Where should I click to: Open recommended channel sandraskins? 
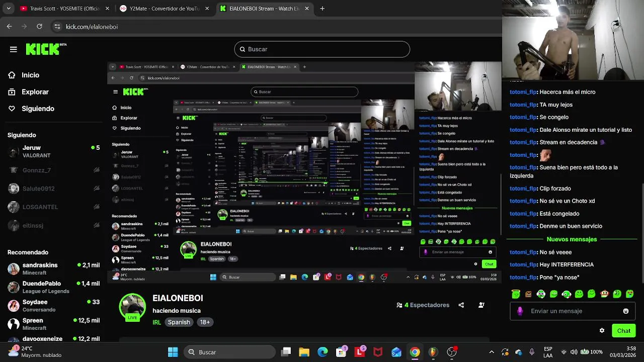point(54,268)
